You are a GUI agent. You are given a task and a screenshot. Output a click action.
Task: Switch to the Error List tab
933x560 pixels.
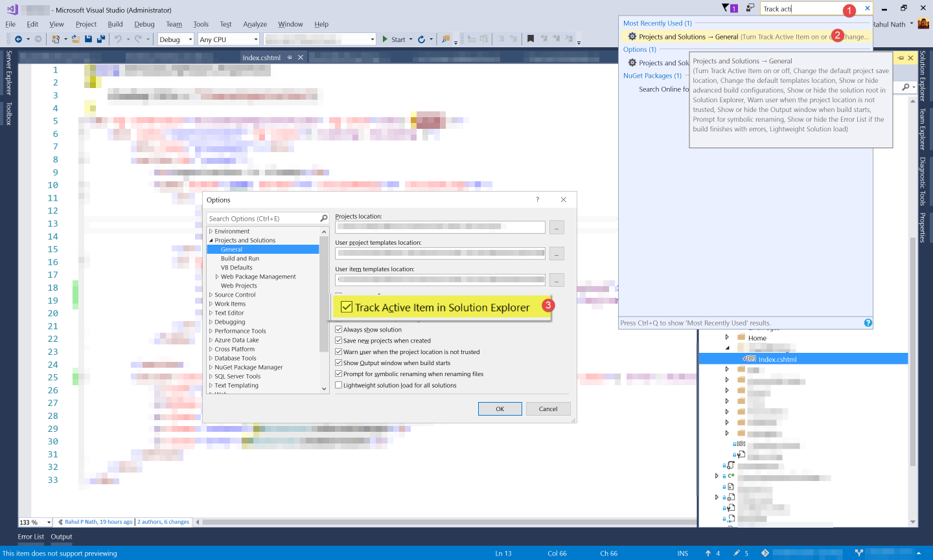click(x=30, y=537)
